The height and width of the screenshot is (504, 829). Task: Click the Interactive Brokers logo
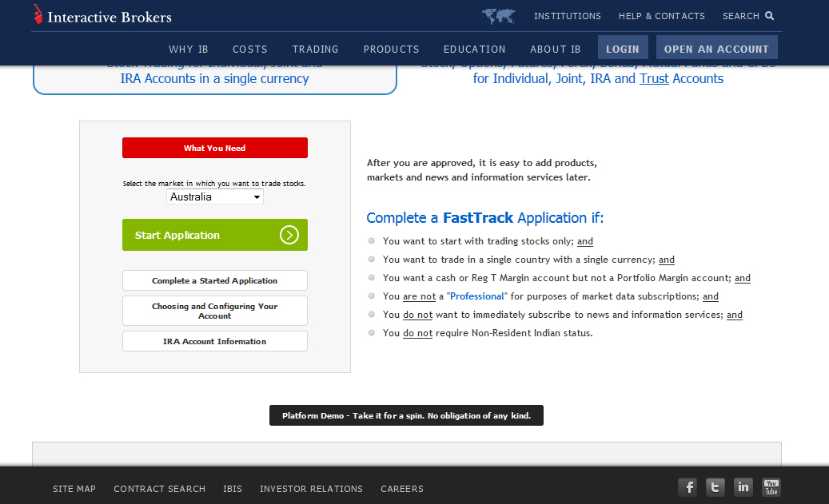click(x=102, y=15)
